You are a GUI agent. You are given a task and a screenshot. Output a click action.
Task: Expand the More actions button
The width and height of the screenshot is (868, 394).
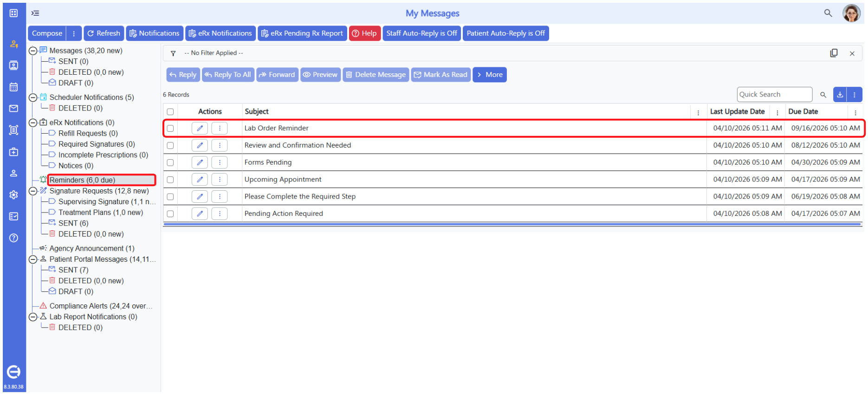pyautogui.click(x=490, y=75)
